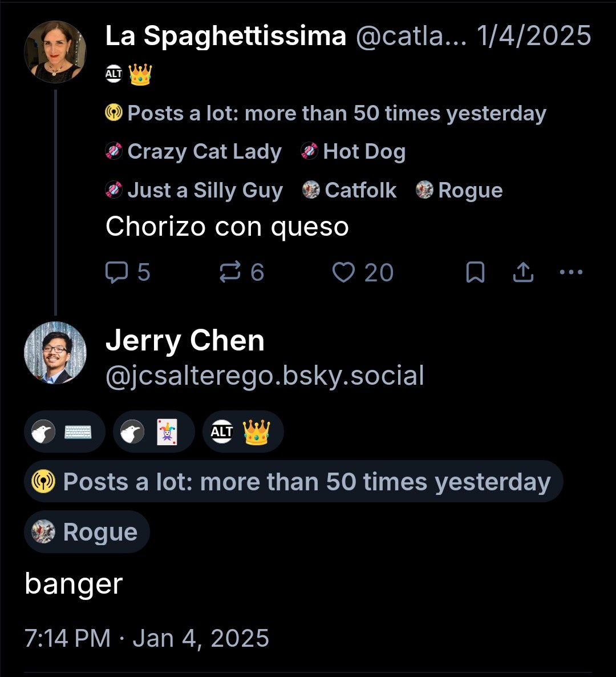Image resolution: width=616 pixels, height=677 pixels.
Task: Open Jerry Chen's Rogue label pill
Action: point(87,532)
